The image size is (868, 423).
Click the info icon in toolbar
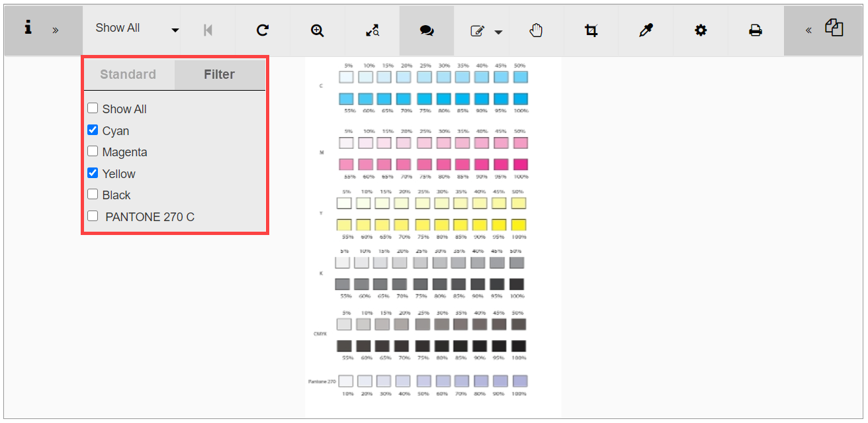[28, 28]
